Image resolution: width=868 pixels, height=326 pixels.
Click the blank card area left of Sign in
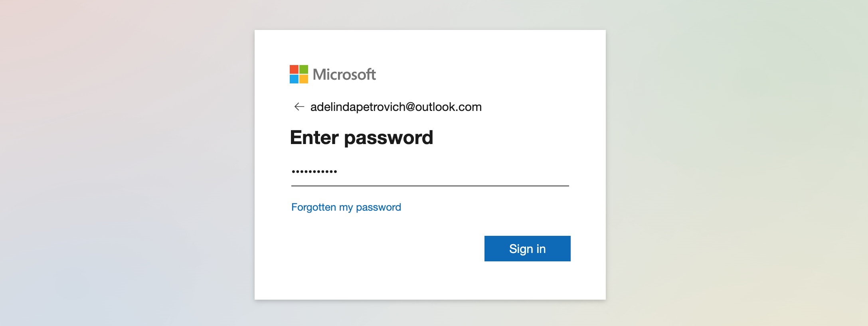379,249
